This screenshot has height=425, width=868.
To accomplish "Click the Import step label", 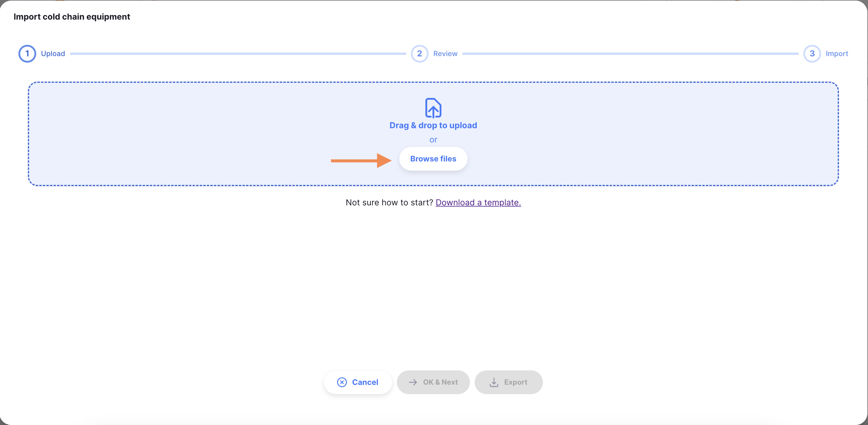I will click(x=837, y=53).
